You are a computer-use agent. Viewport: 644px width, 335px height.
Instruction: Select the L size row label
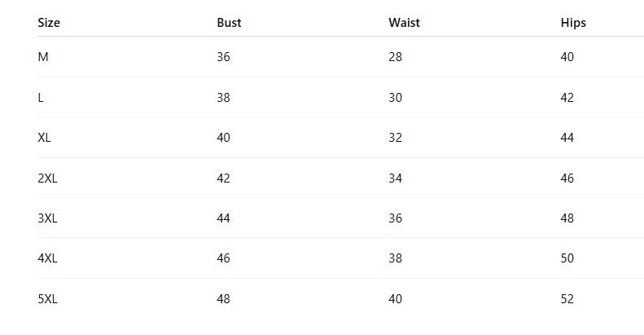pos(41,98)
